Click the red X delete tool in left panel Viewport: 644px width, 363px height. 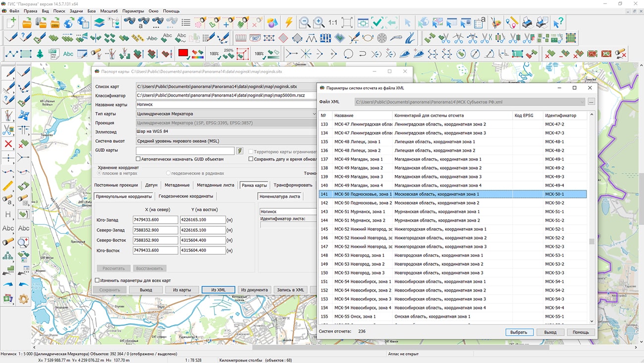coord(8,144)
